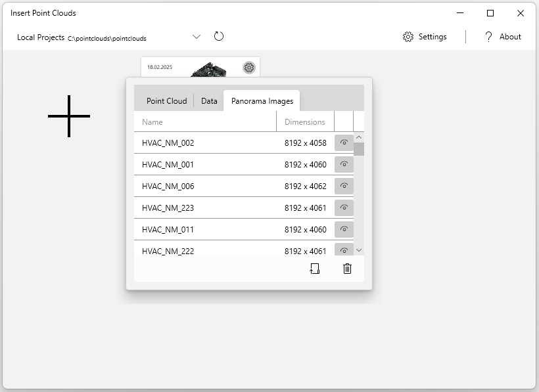Sort by the Dimensions column header
The height and width of the screenshot is (392, 539).
305,122
